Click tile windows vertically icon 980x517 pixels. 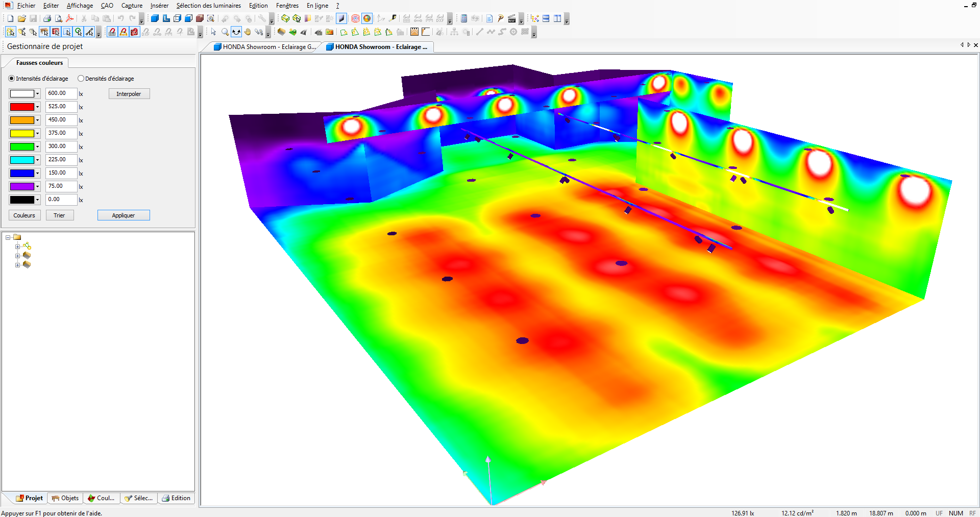point(557,18)
